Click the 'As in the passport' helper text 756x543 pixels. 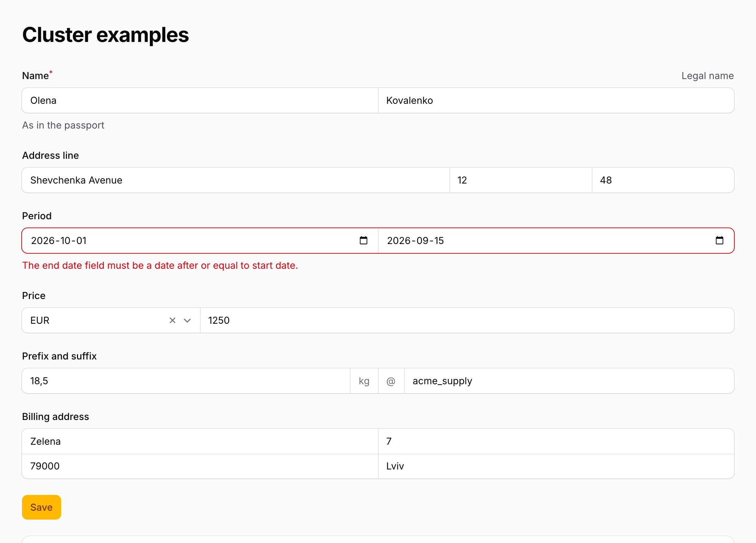click(x=63, y=125)
